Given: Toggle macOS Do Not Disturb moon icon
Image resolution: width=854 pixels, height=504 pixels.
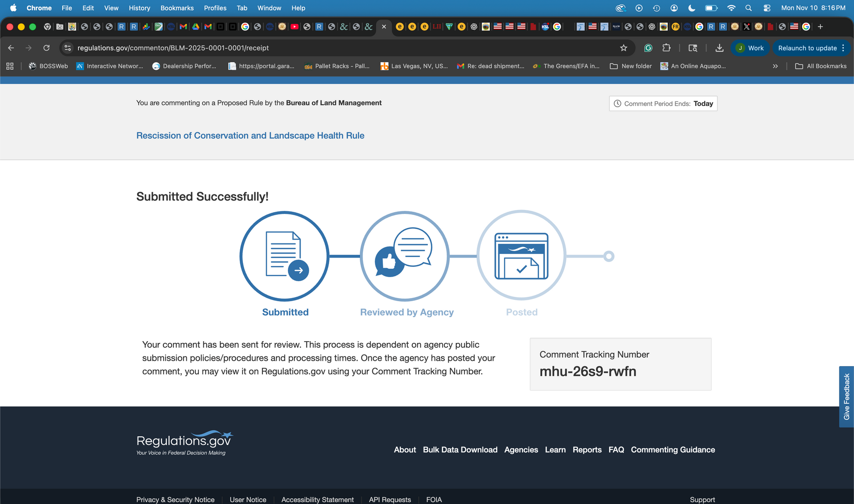Looking at the screenshot, I should [x=692, y=8].
